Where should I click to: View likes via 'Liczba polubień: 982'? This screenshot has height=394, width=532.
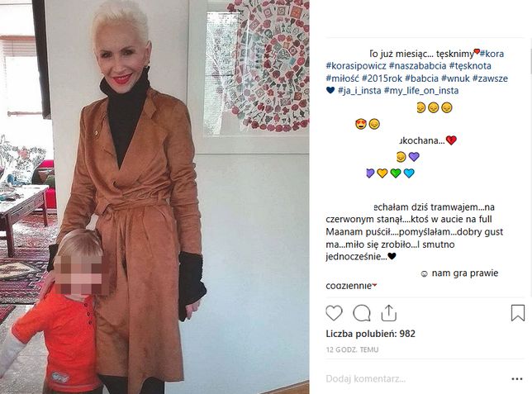[370, 334]
